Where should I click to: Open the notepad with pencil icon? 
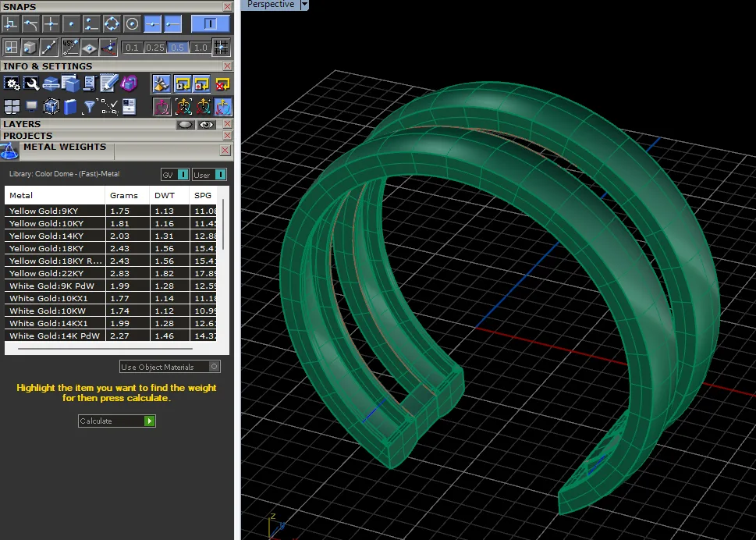109,84
